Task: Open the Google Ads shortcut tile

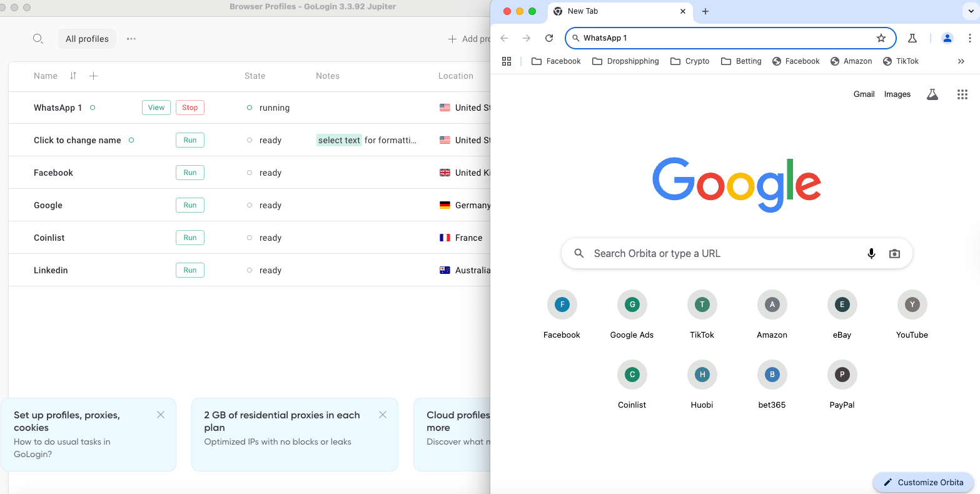Action: (632, 315)
